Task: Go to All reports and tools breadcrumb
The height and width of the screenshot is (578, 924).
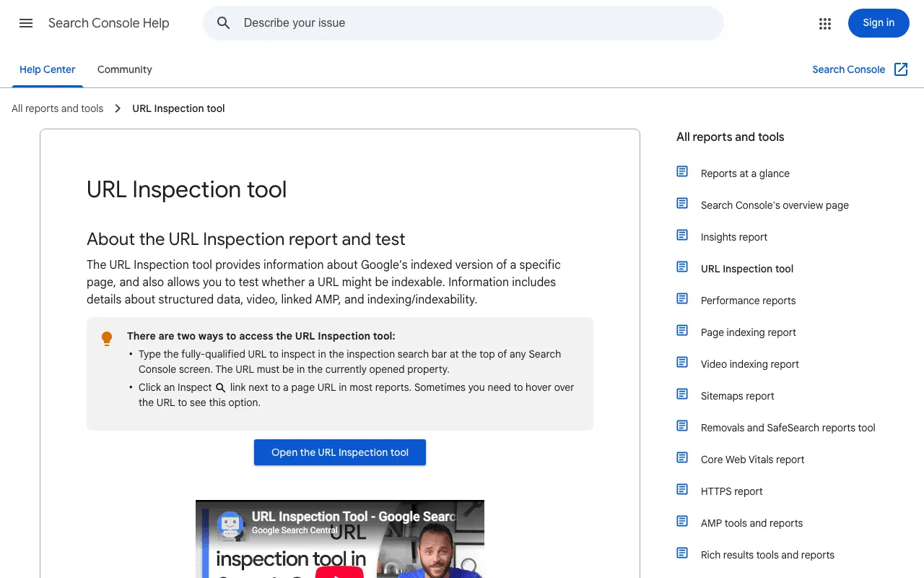Action: (x=58, y=108)
